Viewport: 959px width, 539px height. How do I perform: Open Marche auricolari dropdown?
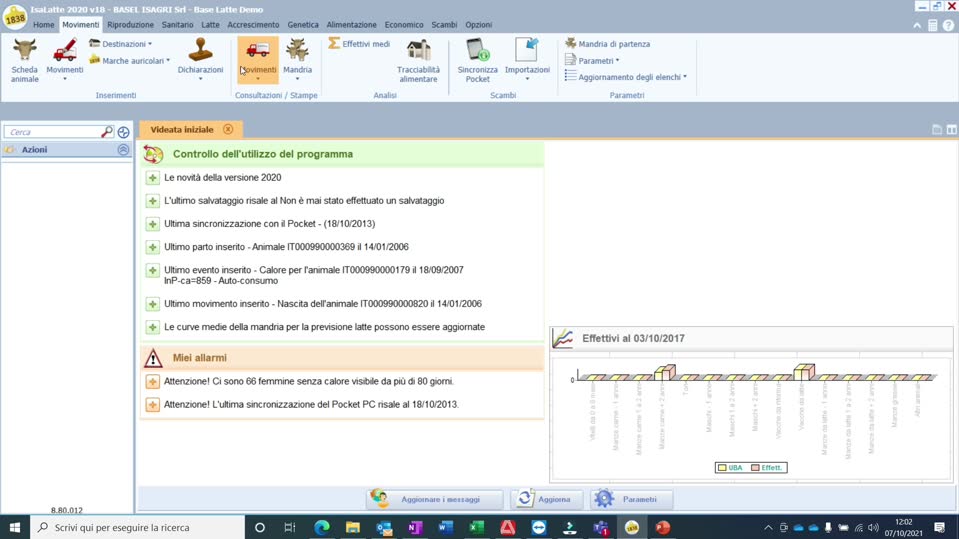tap(129, 61)
